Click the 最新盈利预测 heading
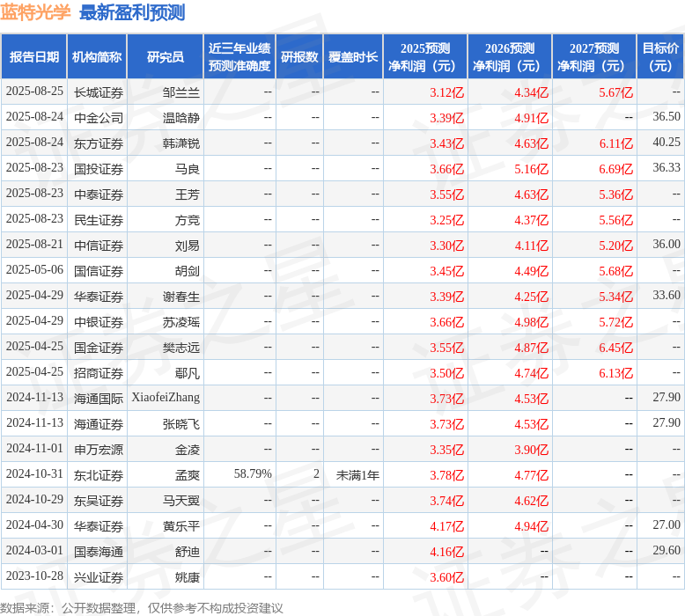This screenshot has width=685, height=616. tap(132, 12)
